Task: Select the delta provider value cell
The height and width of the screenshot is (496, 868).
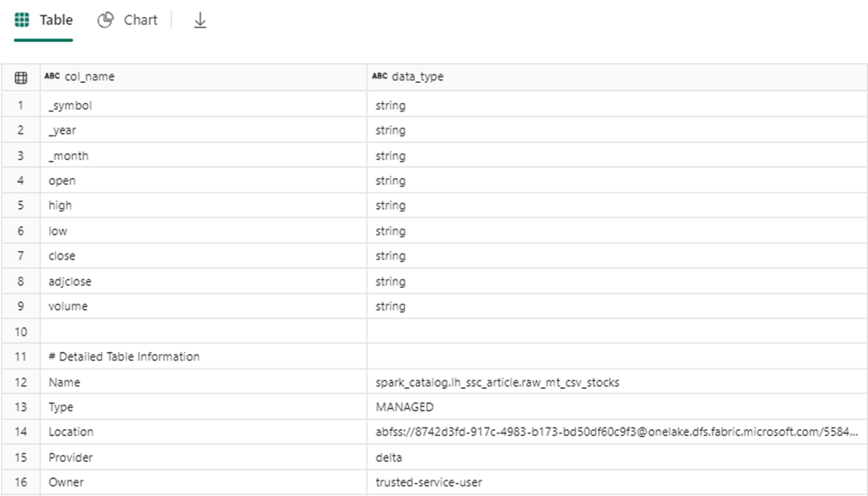Action: tap(389, 457)
